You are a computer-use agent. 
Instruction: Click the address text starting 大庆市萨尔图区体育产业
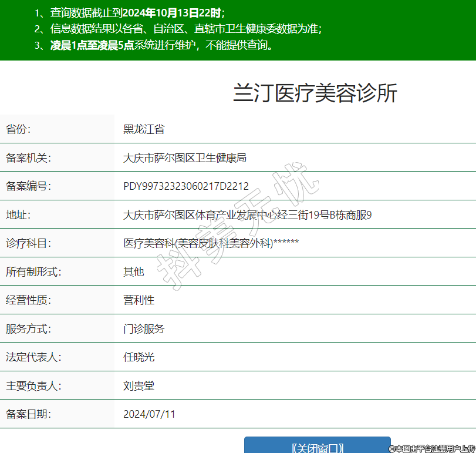[247, 215]
